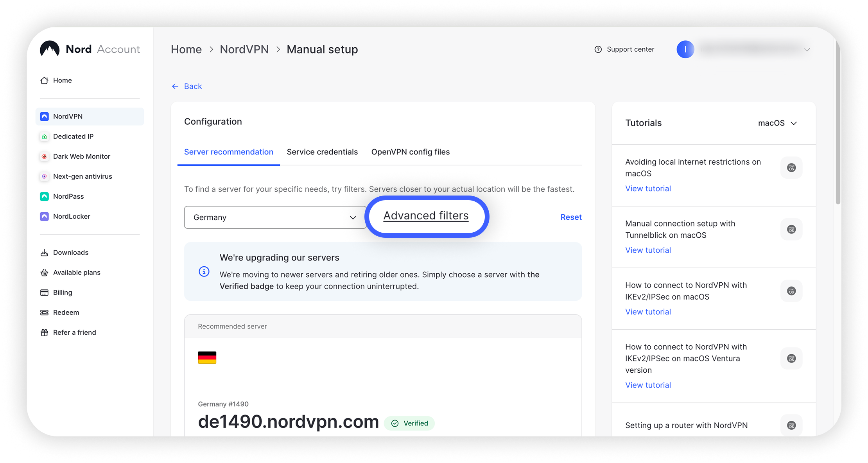Open Available plans in the sidebar
Viewport: 868px width, 463px height.
(70, 273)
